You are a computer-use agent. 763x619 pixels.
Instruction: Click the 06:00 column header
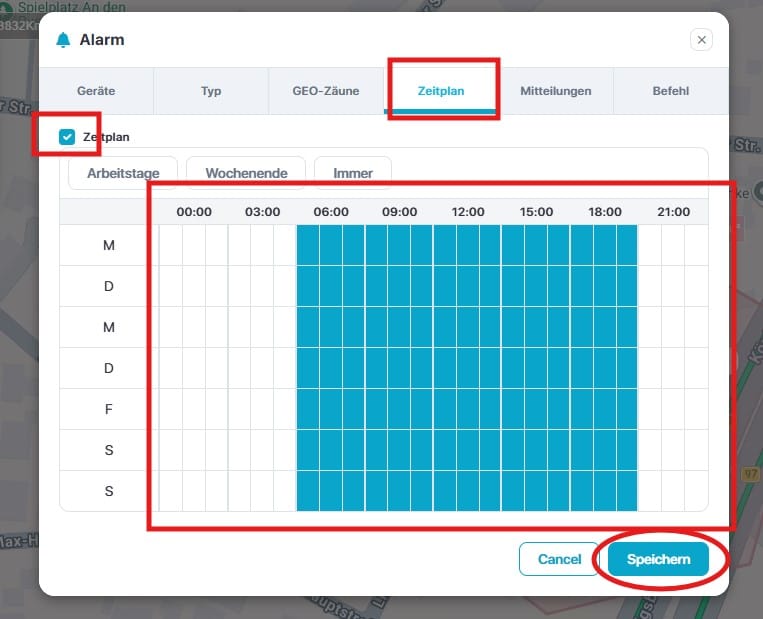point(331,212)
